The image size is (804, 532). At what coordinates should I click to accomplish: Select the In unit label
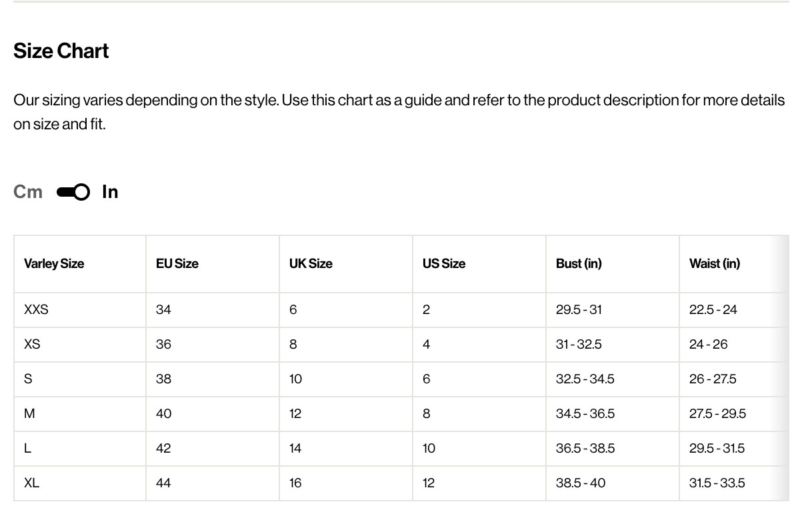pyautogui.click(x=110, y=192)
